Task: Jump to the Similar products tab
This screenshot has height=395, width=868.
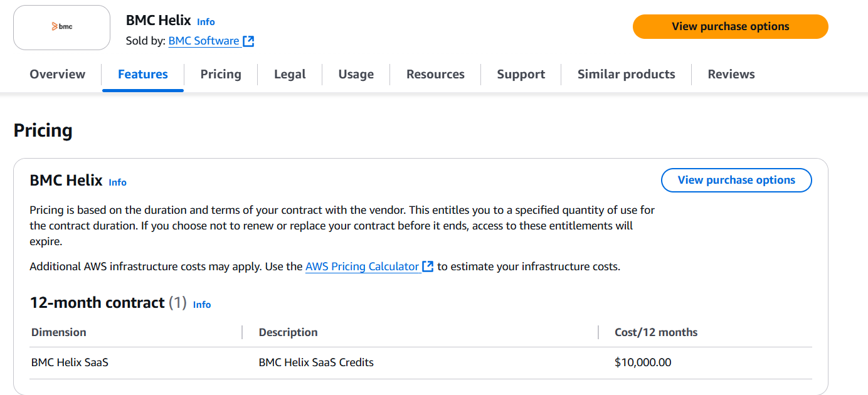Action: 626,74
